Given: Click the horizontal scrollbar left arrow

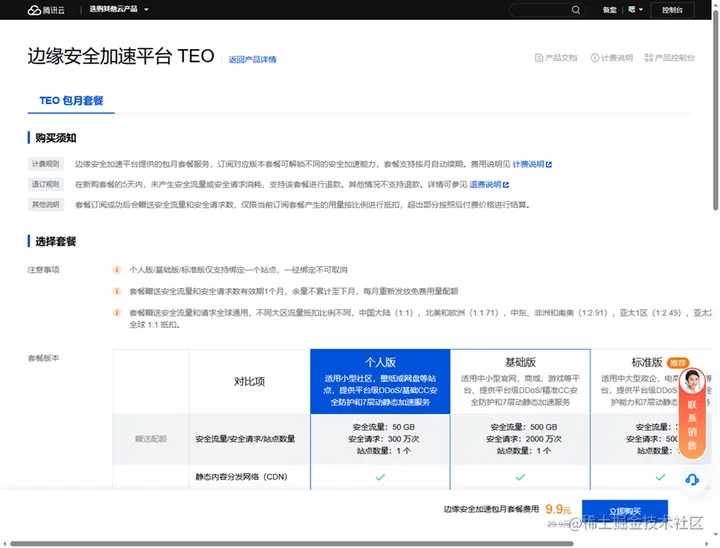Looking at the screenshot, I should 4,544.
